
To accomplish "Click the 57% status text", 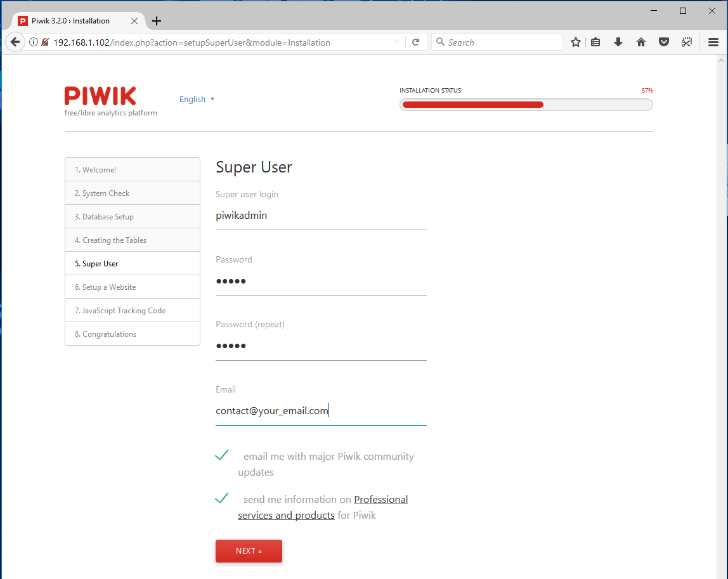I will pos(647,91).
